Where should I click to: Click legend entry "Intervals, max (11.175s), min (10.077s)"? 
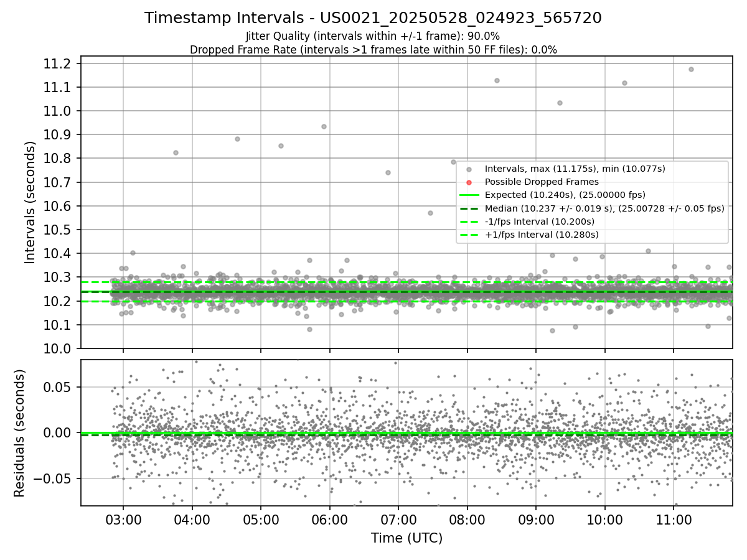(x=575, y=169)
